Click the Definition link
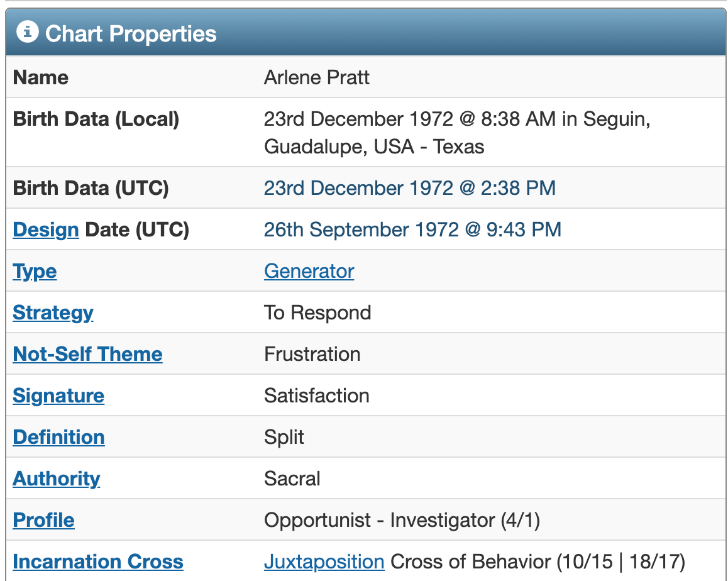 [x=58, y=437]
